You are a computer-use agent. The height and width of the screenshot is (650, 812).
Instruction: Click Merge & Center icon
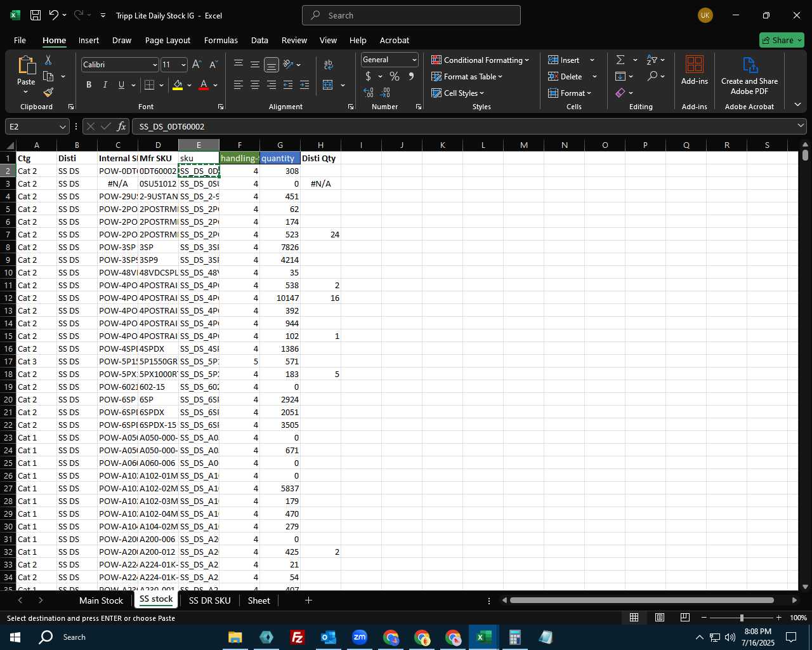328,85
